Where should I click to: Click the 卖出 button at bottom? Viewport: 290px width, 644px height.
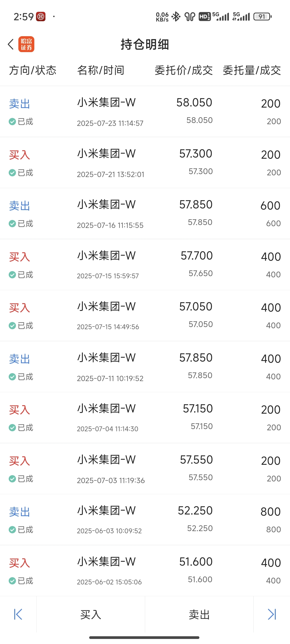tap(199, 614)
